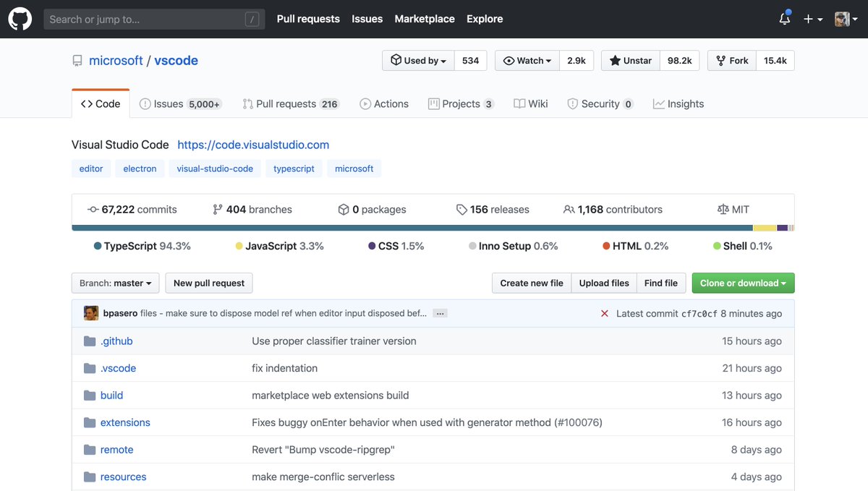Image resolution: width=868 pixels, height=491 pixels.
Task: Click the electron topic tag
Action: [x=140, y=168]
